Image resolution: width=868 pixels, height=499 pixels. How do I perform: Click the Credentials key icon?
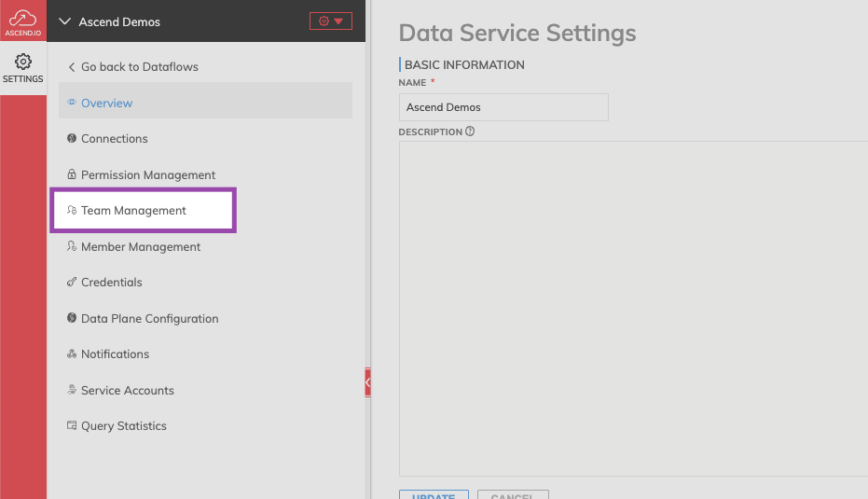coord(72,282)
